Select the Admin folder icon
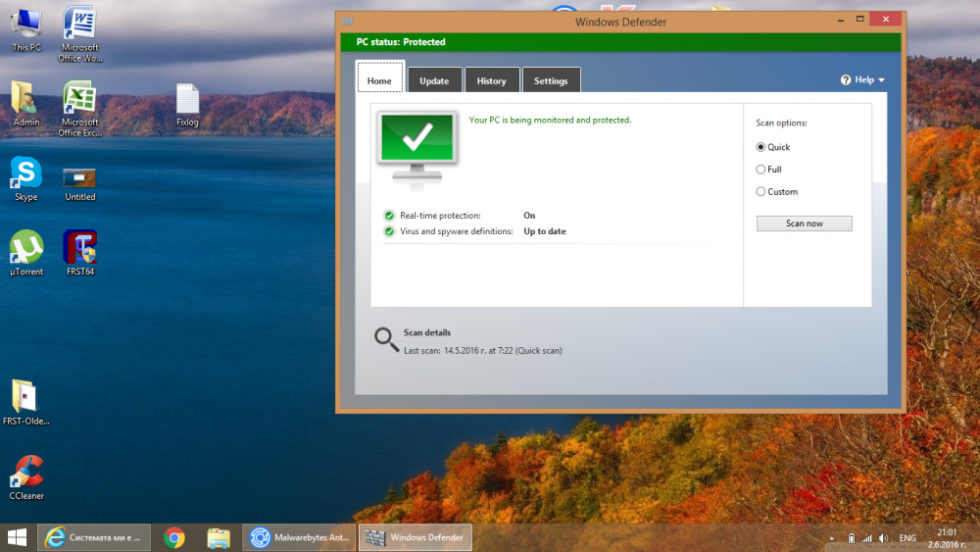Image resolution: width=980 pixels, height=552 pixels. click(x=25, y=104)
